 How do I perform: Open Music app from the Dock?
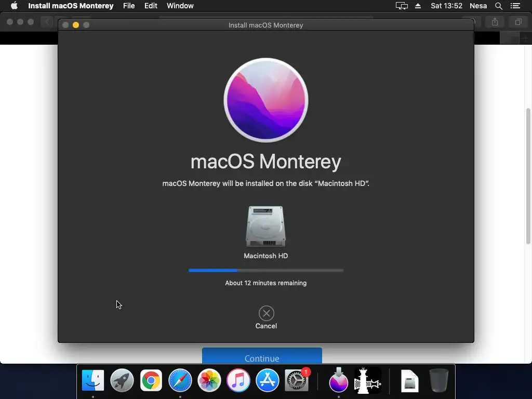point(238,380)
